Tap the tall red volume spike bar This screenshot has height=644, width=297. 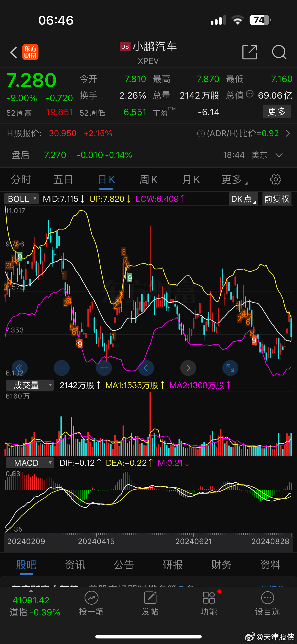[x=150, y=424]
